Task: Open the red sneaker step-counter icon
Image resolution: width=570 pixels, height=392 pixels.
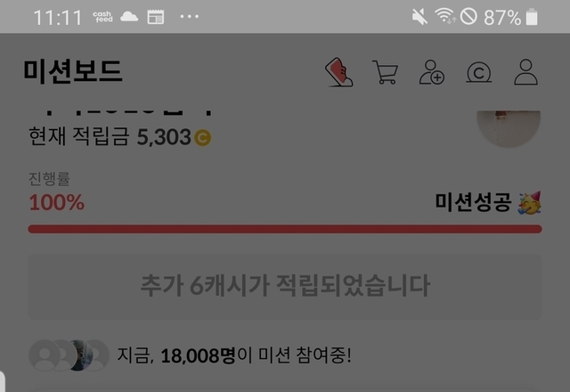Action: point(338,72)
